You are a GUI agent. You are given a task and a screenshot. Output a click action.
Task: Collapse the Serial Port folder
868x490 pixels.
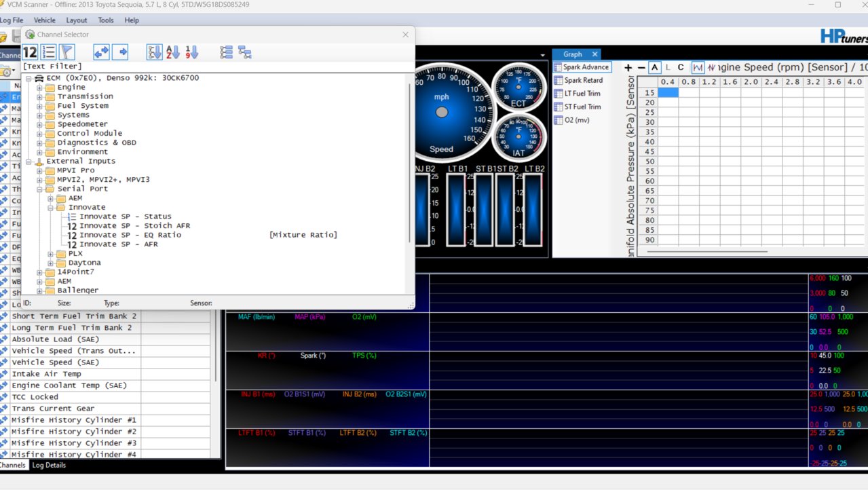[x=39, y=189]
